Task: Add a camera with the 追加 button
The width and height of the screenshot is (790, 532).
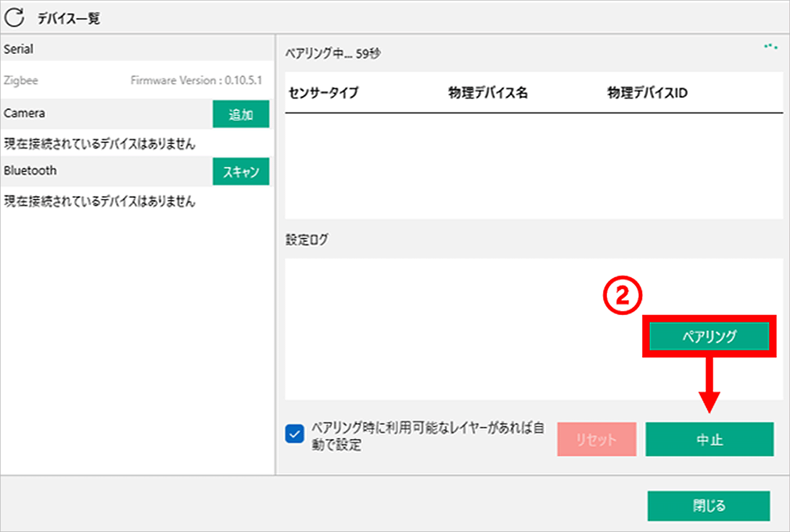Action: coord(241,114)
